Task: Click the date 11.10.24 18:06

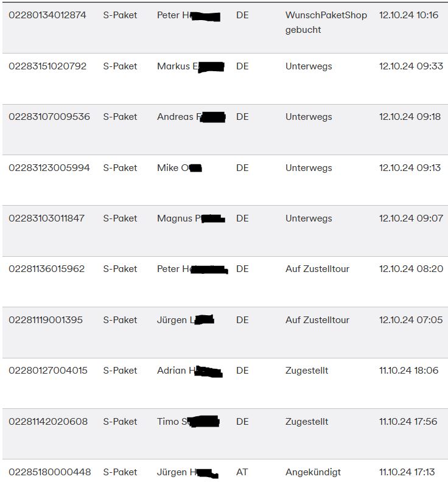Action: (408, 371)
